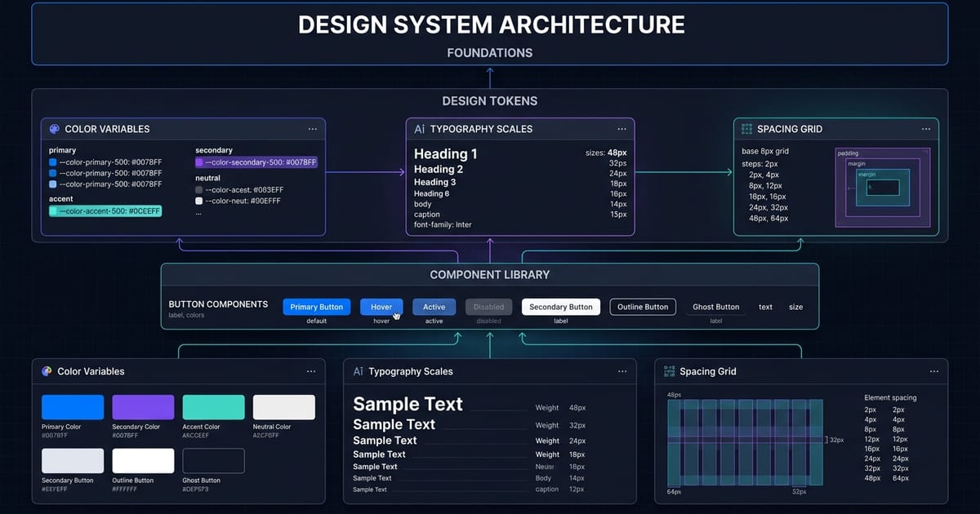Click the Outline Button
Image resolution: width=980 pixels, height=514 pixels.
[643, 307]
